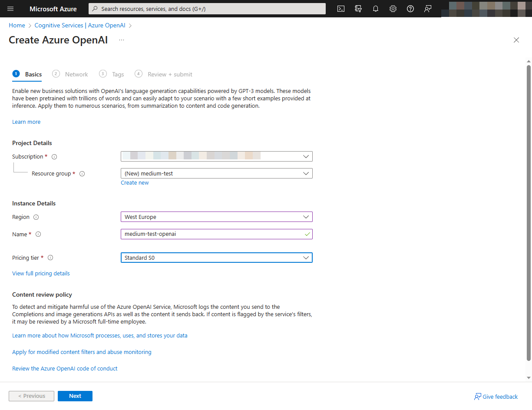The width and height of the screenshot is (532, 410).
Task: Open the Resource group dropdown
Action: tap(216, 174)
